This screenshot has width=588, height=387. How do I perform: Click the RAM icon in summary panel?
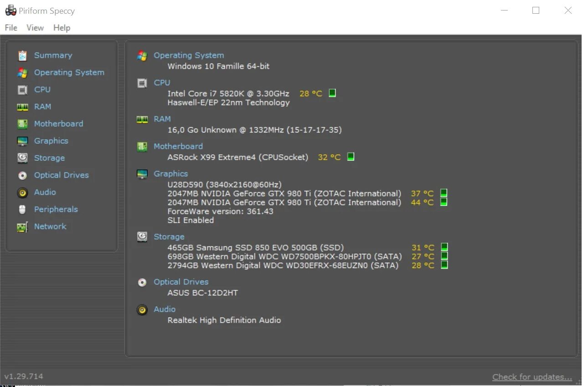(x=142, y=120)
